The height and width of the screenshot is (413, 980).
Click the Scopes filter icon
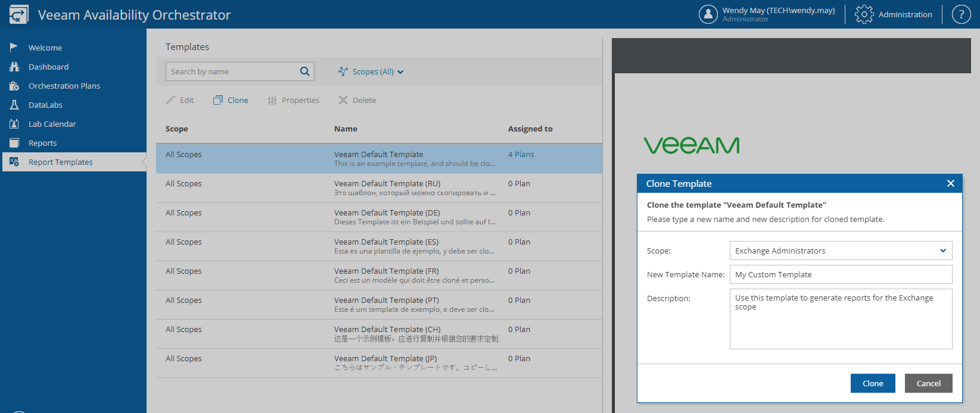pos(343,71)
